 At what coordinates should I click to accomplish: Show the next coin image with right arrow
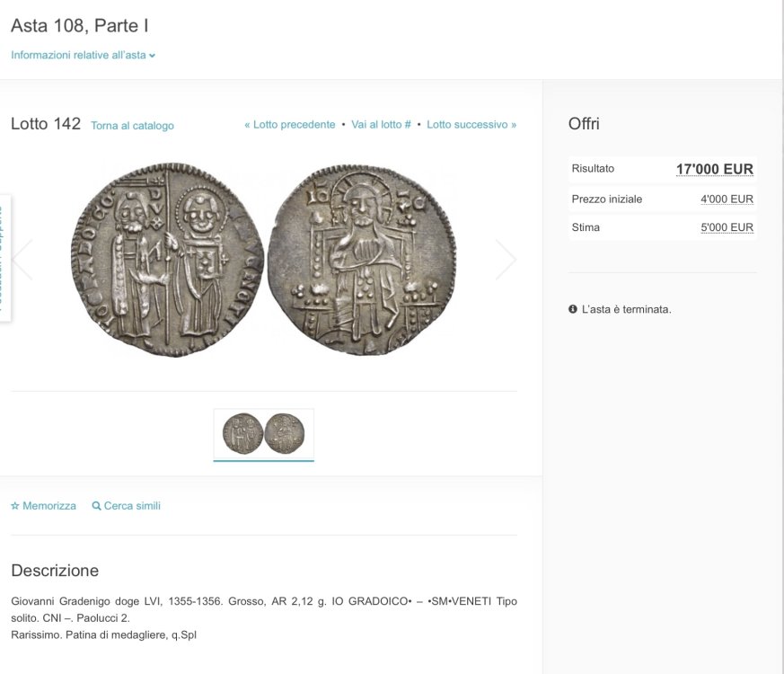click(506, 260)
